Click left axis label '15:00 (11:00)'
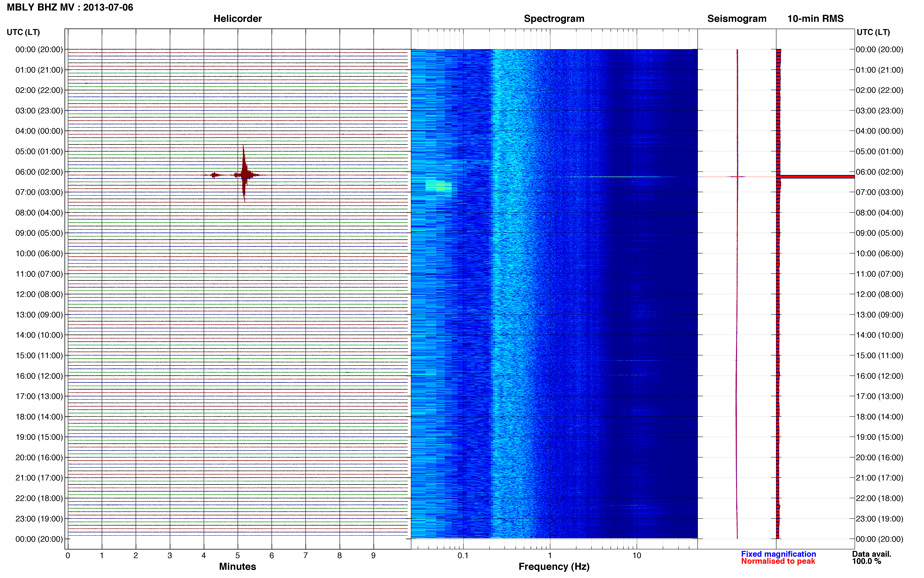Viewport: 924px width, 578px height. (x=39, y=355)
